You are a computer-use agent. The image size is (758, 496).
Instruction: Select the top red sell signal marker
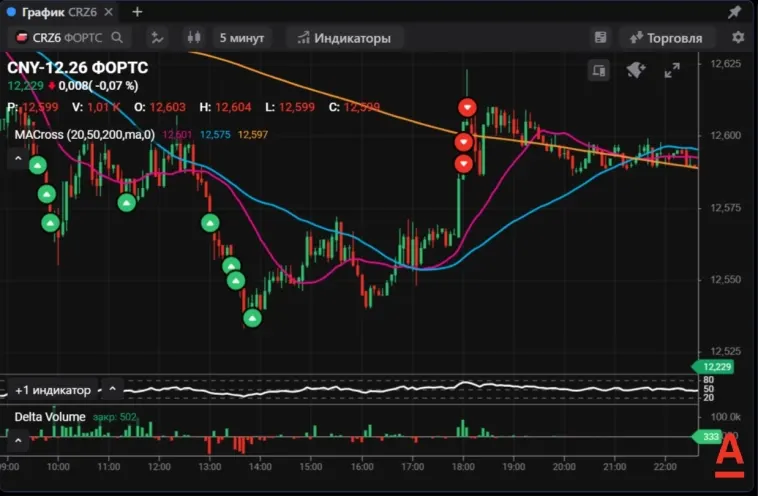(467, 107)
